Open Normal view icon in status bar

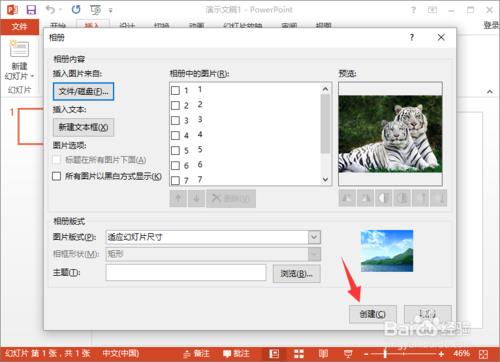coord(274,354)
